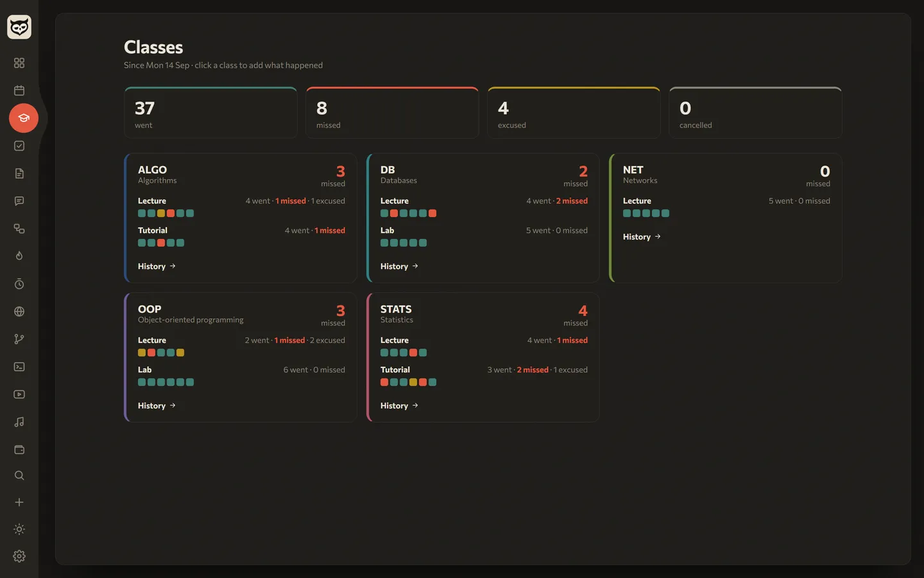Image resolution: width=924 pixels, height=578 pixels.
Task: Click the ALGO Tutorial row label
Action: (x=153, y=231)
